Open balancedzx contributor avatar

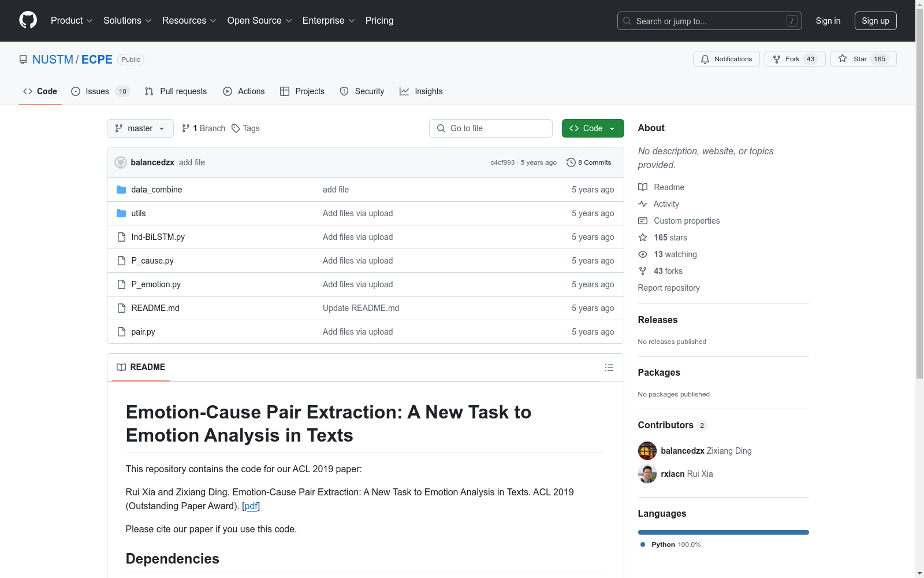click(x=647, y=451)
